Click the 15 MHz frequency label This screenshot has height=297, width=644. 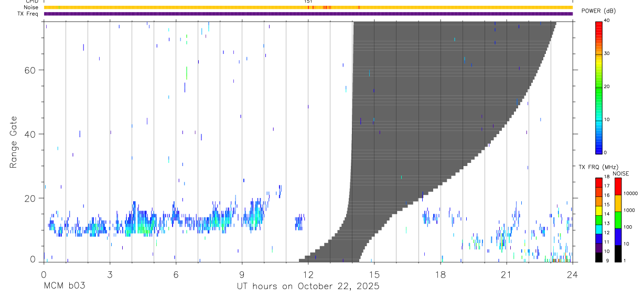click(x=607, y=204)
